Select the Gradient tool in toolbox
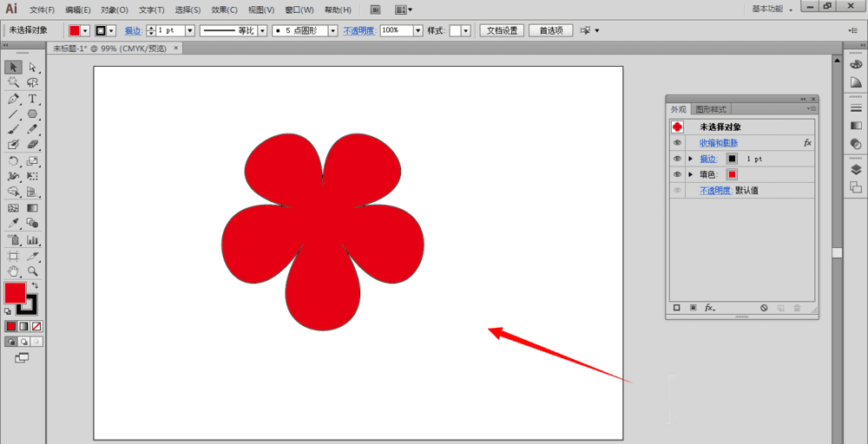 tap(33, 208)
